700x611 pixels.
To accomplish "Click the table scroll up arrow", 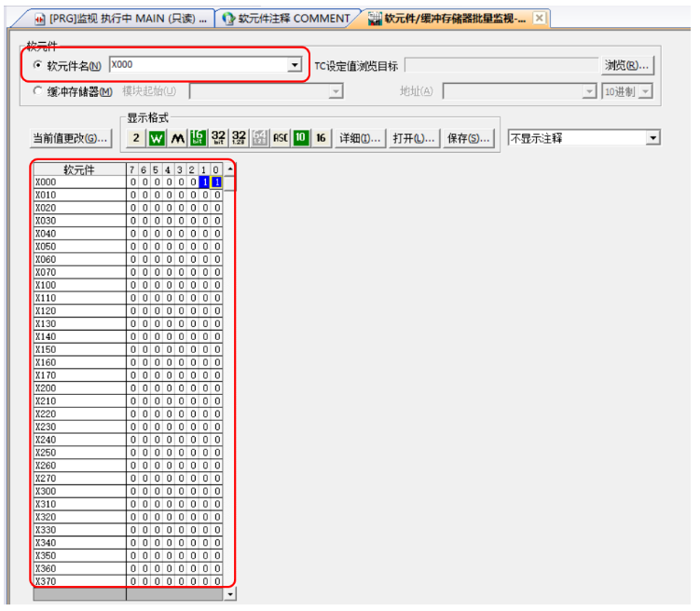I will click(230, 170).
